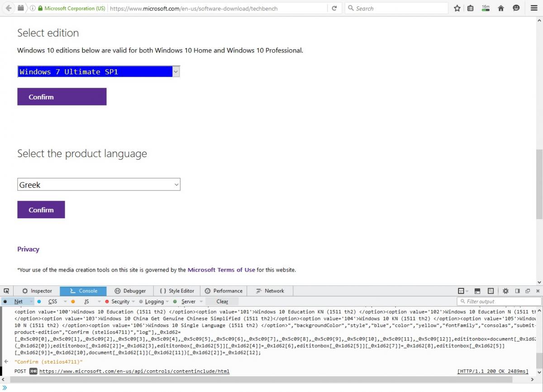The height and width of the screenshot is (392, 543).
Task: Focus the Filter output field
Action: coord(499,301)
